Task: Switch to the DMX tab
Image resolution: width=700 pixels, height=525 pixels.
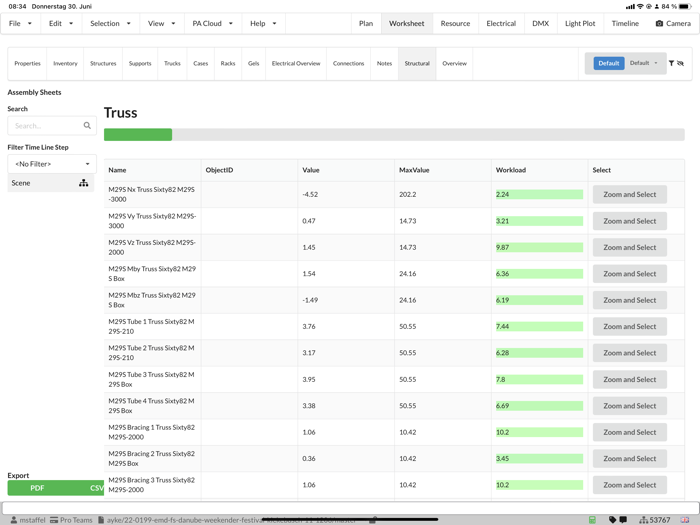Action: (x=540, y=23)
